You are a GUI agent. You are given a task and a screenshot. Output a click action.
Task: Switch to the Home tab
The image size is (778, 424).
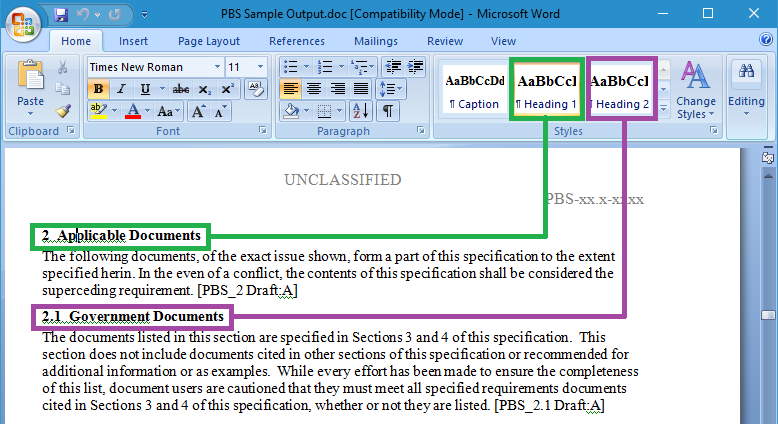(x=76, y=41)
